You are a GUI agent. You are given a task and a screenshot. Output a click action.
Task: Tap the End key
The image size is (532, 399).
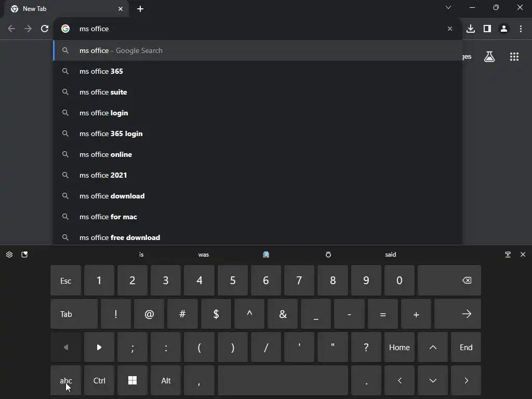click(x=466, y=347)
